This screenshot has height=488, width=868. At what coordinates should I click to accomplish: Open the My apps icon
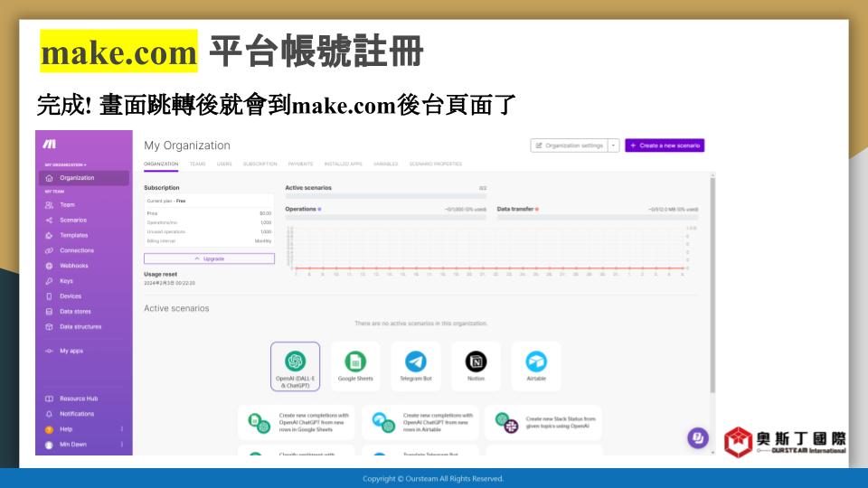49,351
